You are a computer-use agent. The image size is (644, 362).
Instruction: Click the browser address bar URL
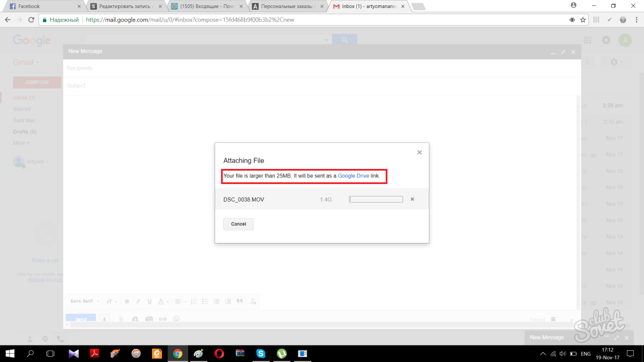pos(190,20)
